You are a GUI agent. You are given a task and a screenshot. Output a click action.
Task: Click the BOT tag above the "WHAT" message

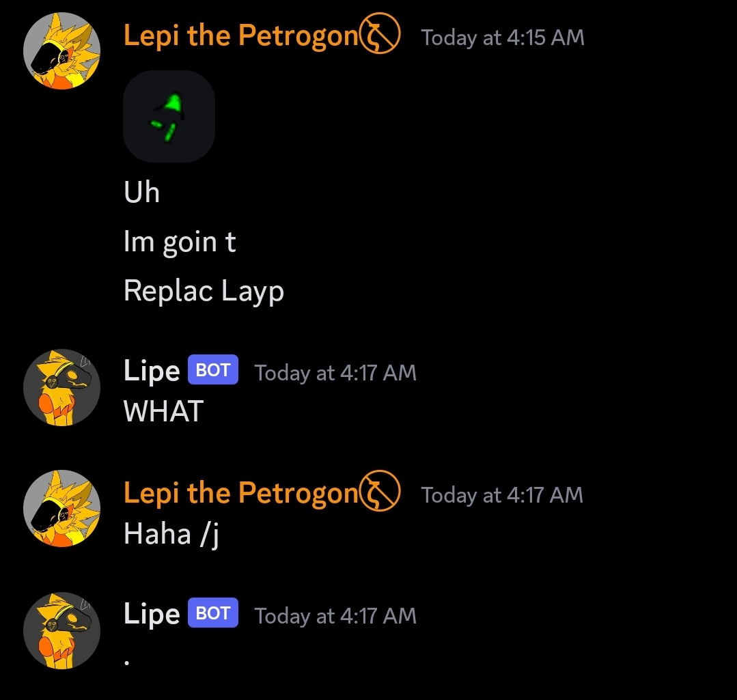[213, 370]
